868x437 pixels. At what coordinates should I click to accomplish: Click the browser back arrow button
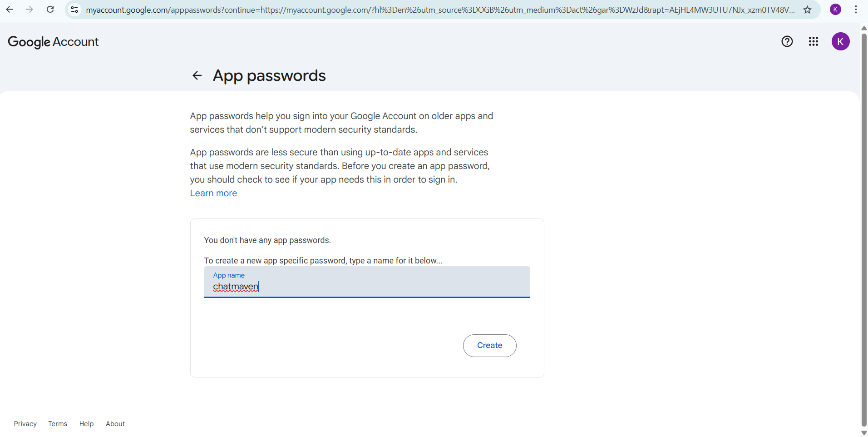tap(10, 10)
